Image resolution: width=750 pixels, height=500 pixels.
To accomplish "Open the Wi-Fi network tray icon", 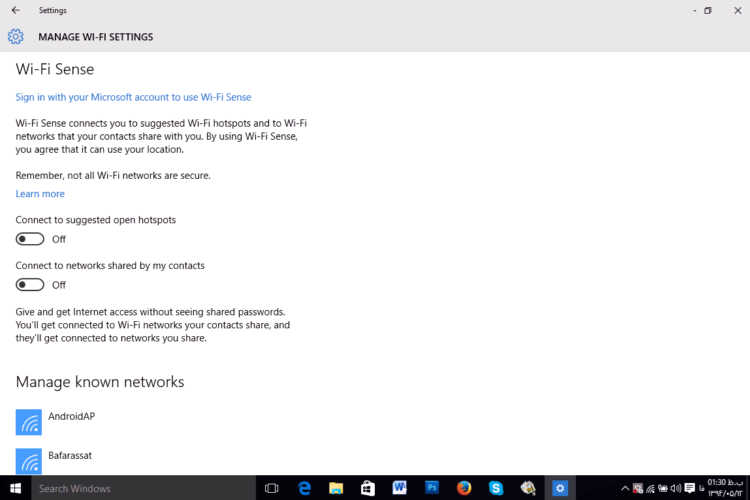I will (650, 489).
